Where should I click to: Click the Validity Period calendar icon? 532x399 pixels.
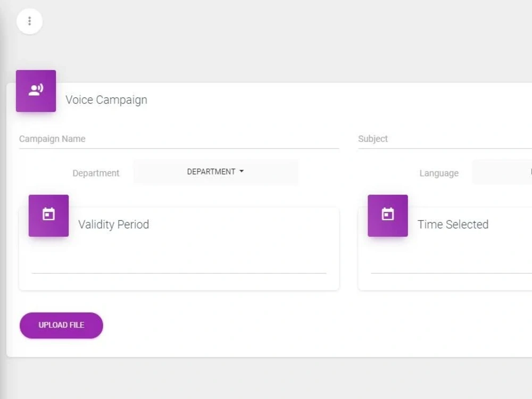pyautogui.click(x=48, y=215)
